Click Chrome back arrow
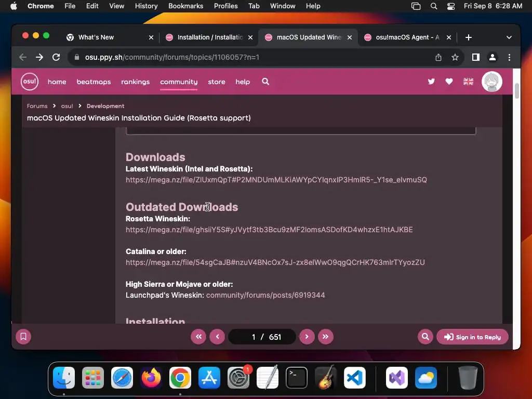The image size is (532, 399). pyautogui.click(x=23, y=57)
